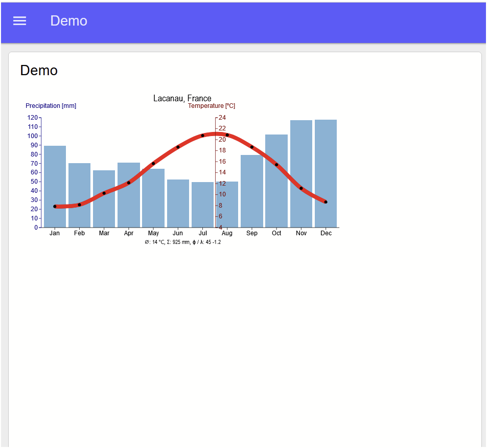Click the March temperature data point
Image resolution: width=487 pixels, height=448 pixels.
click(x=104, y=193)
